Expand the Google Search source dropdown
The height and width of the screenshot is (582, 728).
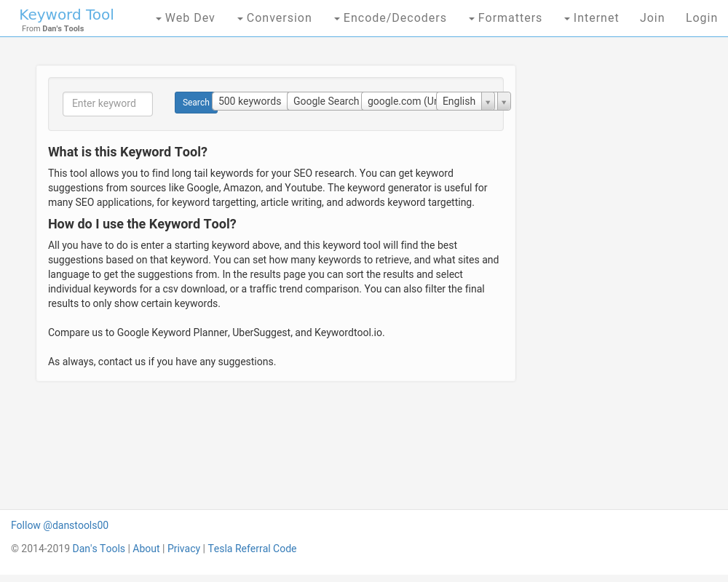(325, 101)
